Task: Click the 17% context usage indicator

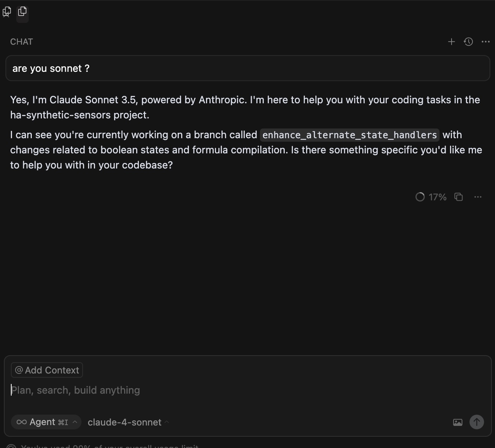Action: pyautogui.click(x=431, y=197)
